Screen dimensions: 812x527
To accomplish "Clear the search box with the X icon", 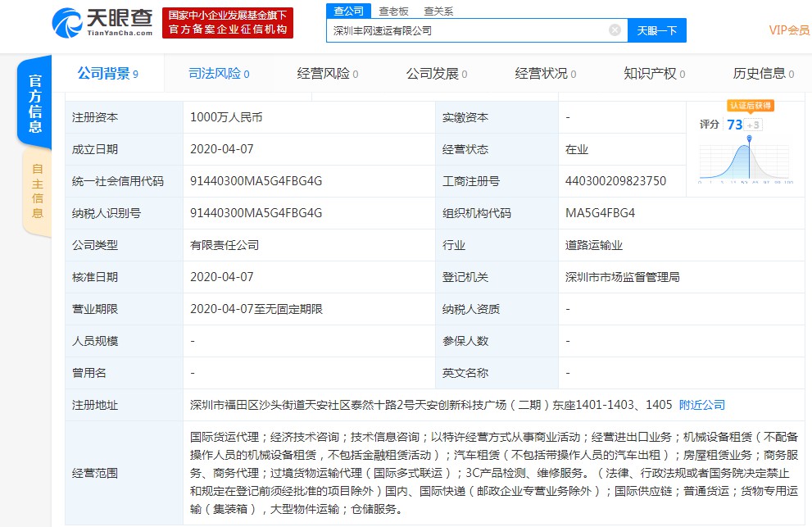I will pos(615,30).
